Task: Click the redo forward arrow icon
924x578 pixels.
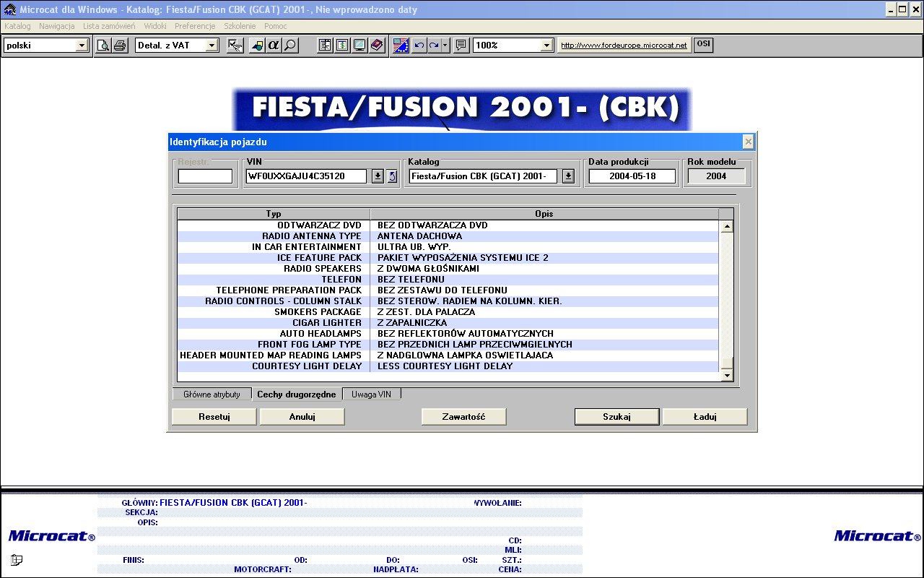Action: coord(434,46)
